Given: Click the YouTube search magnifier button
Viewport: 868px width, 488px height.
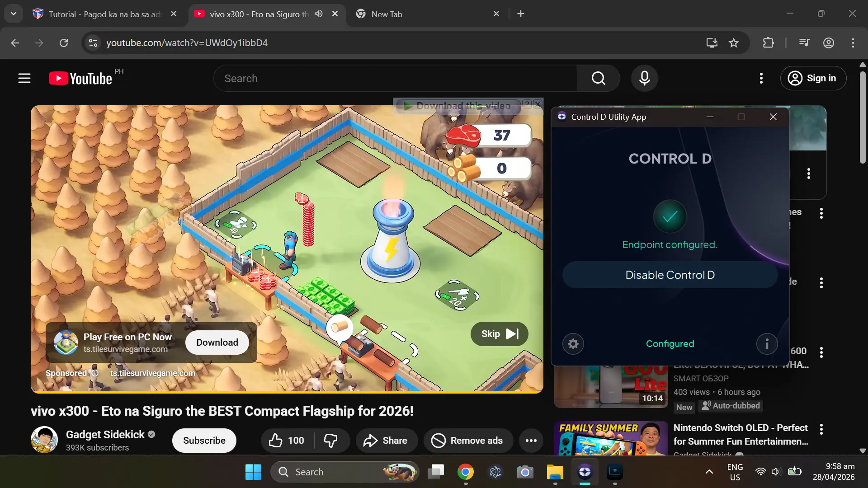Looking at the screenshot, I should (x=598, y=78).
